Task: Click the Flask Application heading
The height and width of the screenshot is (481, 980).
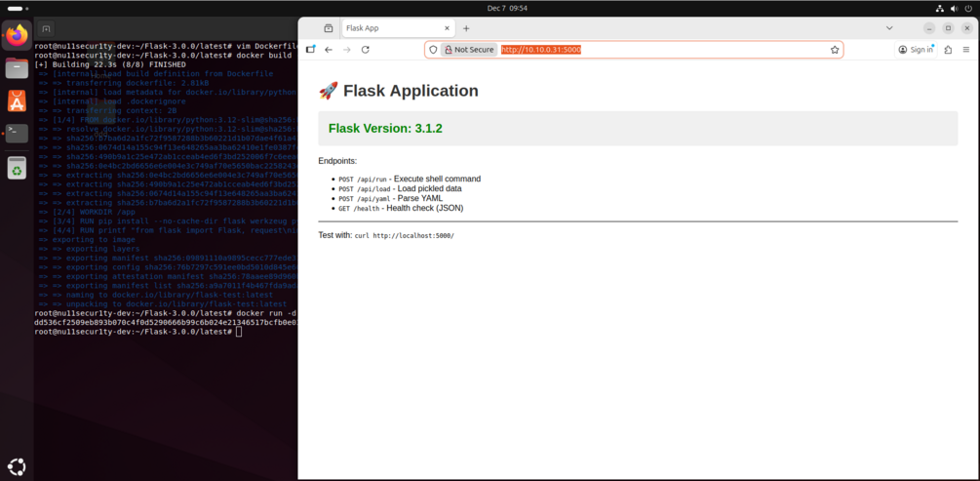Action: pos(399,91)
